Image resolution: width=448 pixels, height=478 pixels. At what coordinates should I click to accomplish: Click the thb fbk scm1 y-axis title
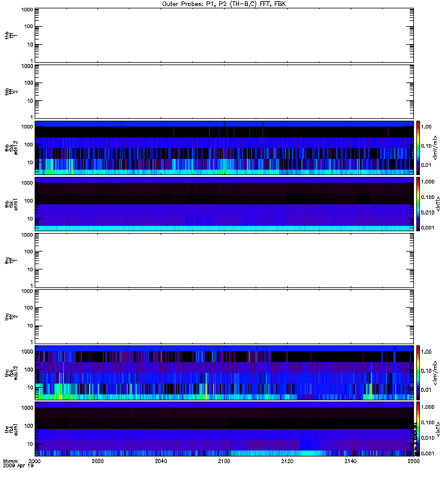[11, 204]
